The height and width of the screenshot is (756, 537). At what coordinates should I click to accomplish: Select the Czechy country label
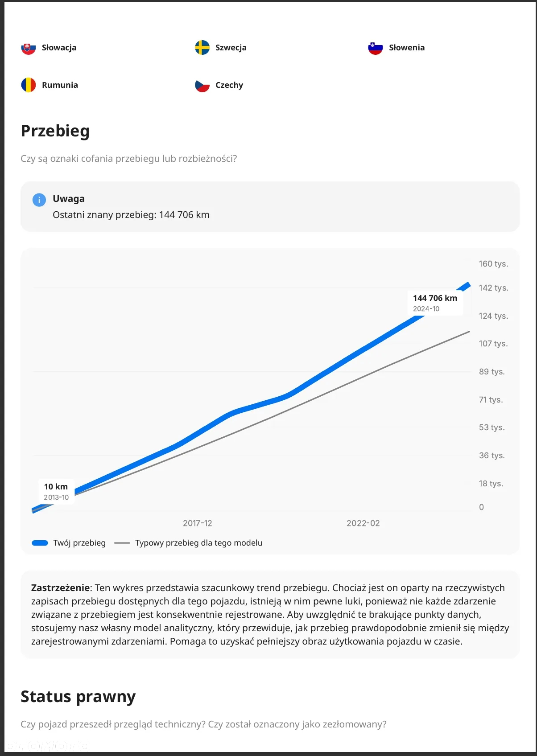tap(229, 85)
